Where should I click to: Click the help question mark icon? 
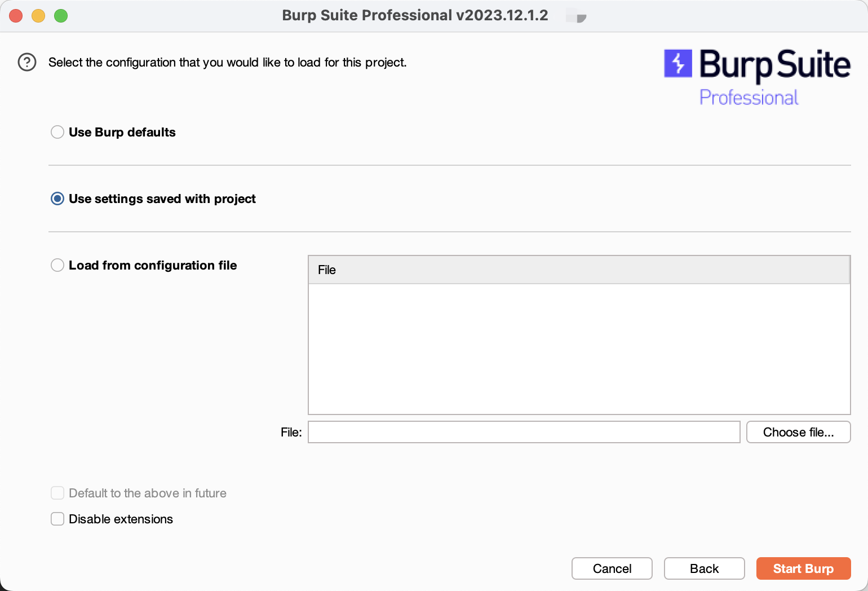coord(27,62)
